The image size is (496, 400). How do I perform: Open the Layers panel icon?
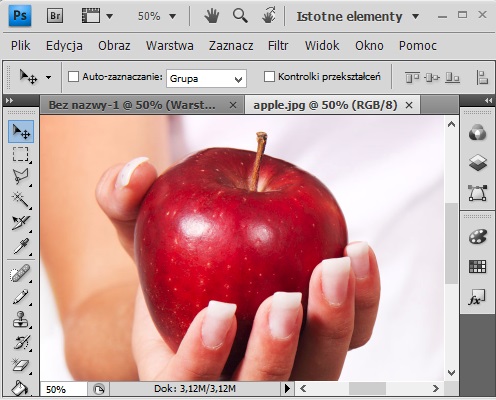tap(477, 163)
